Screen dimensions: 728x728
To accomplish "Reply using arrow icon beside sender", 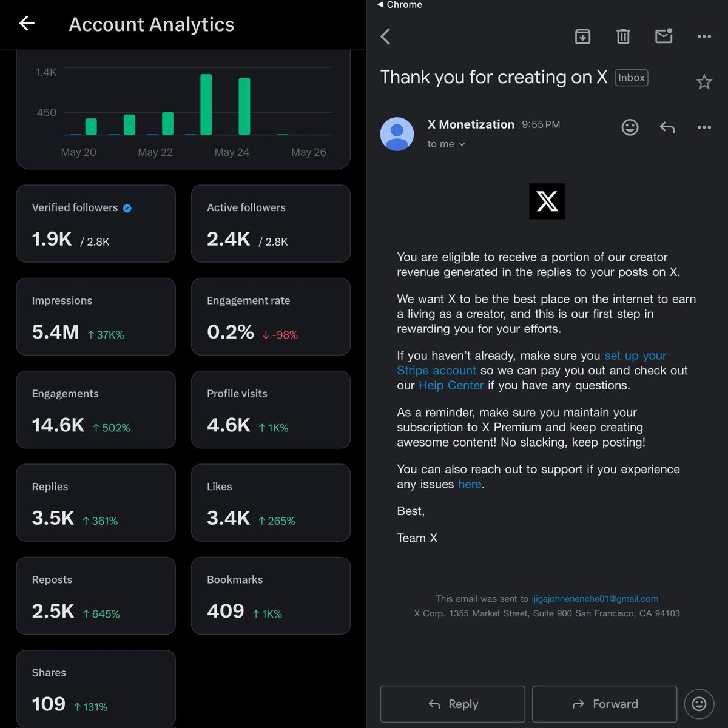I will tap(667, 127).
